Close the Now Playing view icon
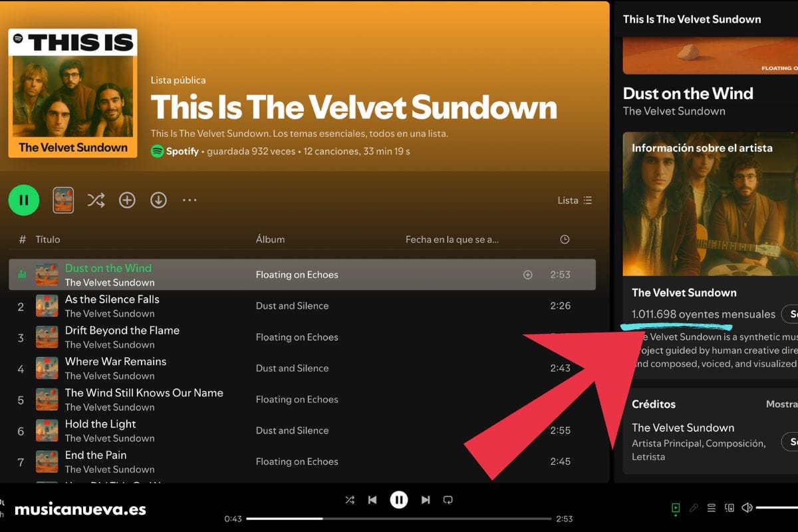This screenshot has height=532, width=798. click(676, 507)
